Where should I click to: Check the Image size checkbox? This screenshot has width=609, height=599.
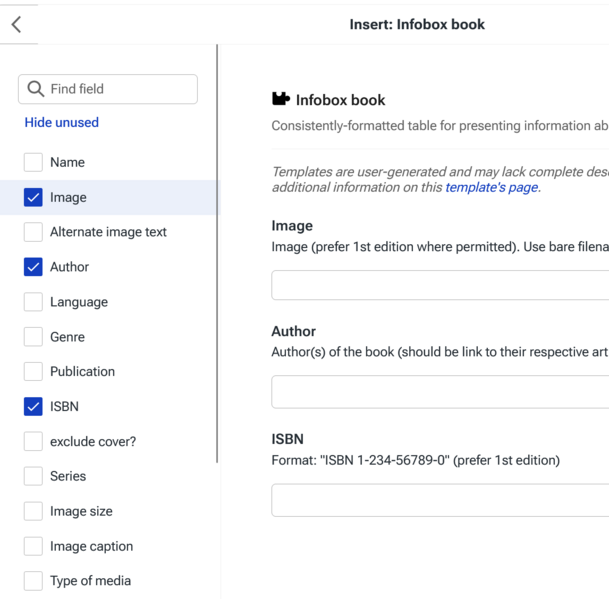pos(33,511)
